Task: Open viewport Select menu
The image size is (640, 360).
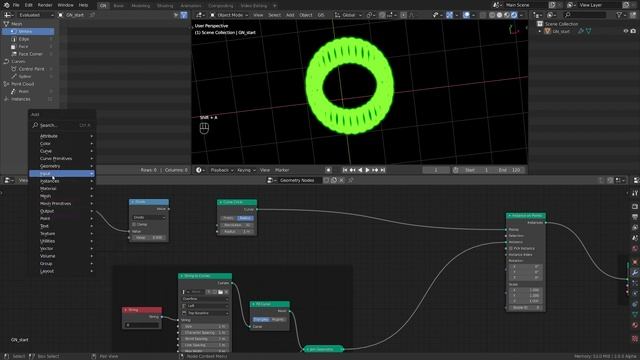Action: pyautogui.click(x=274, y=15)
